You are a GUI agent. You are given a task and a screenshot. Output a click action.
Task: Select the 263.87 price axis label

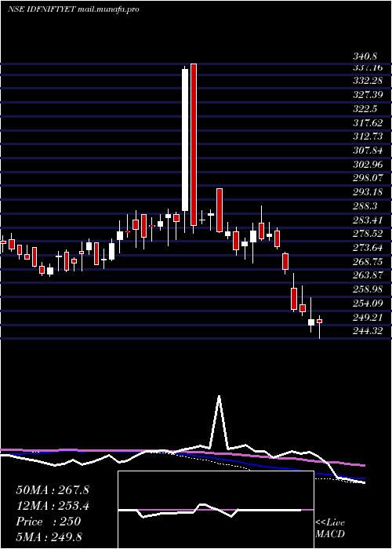click(x=367, y=275)
